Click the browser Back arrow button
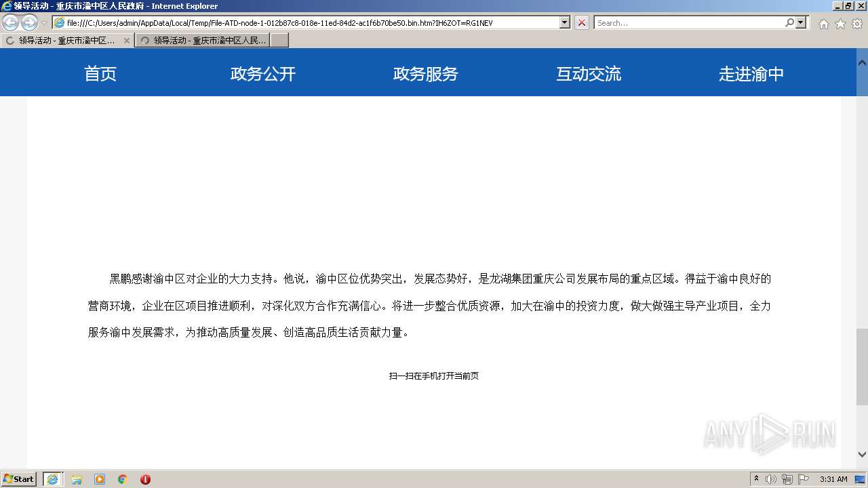The image size is (868, 488). coord(10,23)
